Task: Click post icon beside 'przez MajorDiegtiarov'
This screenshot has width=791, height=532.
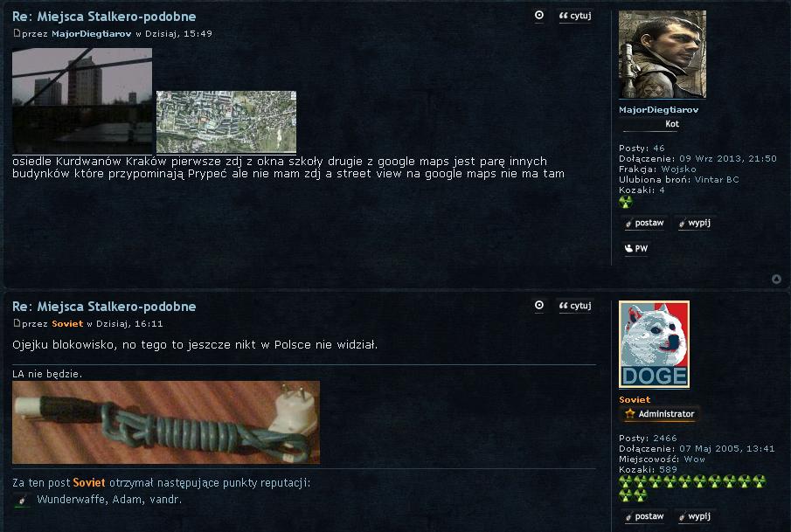Action: pyautogui.click(x=17, y=33)
